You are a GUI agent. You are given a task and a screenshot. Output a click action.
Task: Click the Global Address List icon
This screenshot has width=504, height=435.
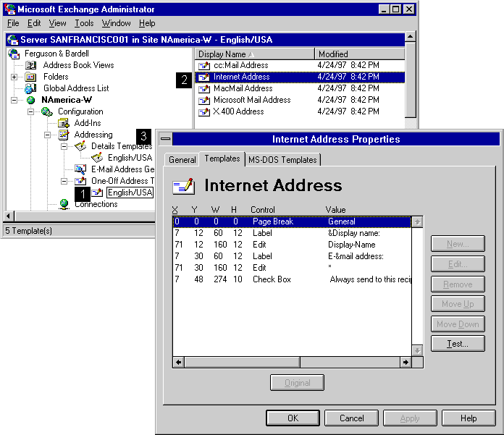(30, 88)
